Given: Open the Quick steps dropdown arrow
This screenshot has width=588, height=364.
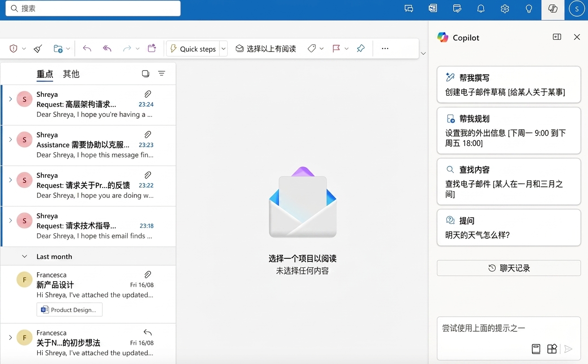Looking at the screenshot, I should (224, 48).
